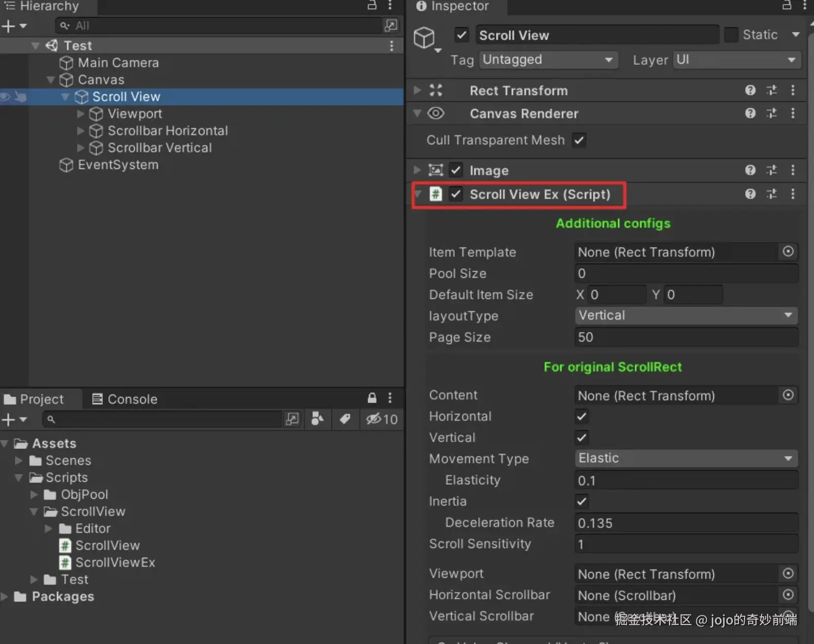Collapse the Canvas object
814x644 pixels.
[50, 80]
